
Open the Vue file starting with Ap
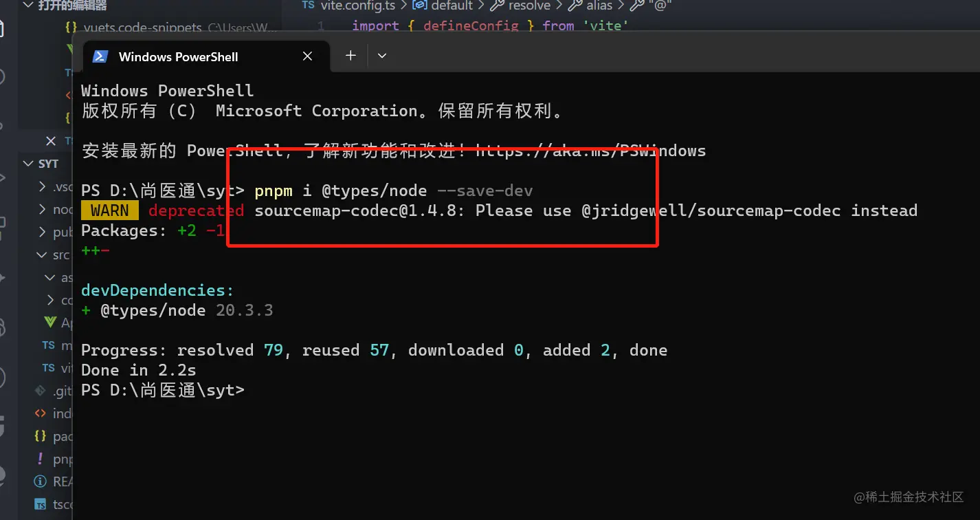(67, 322)
